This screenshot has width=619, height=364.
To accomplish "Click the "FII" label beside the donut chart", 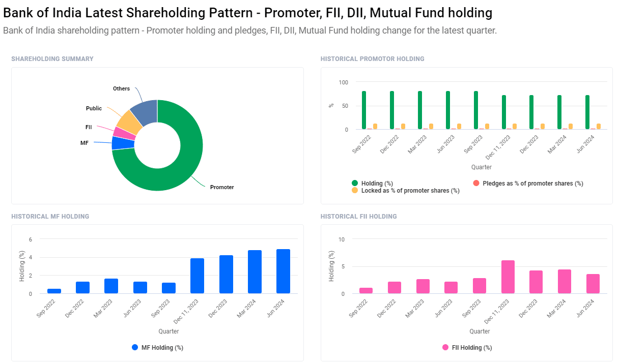I will 89,128.
